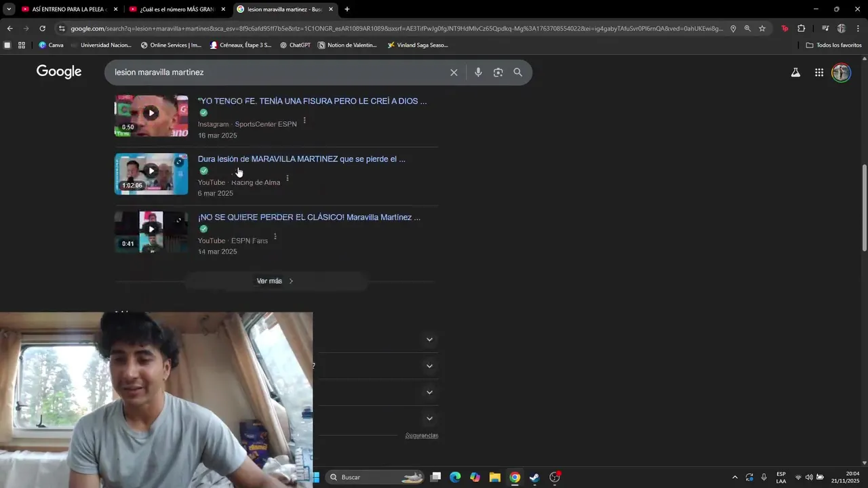This screenshot has width=868, height=488.
Task: Open the tab search dropdown in Chrome
Action: coord(9,9)
